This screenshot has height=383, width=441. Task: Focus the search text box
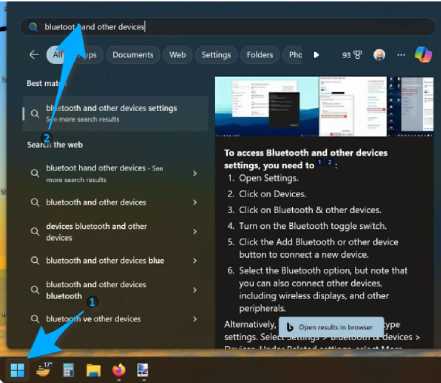pyautogui.click(x=228, y=27)
